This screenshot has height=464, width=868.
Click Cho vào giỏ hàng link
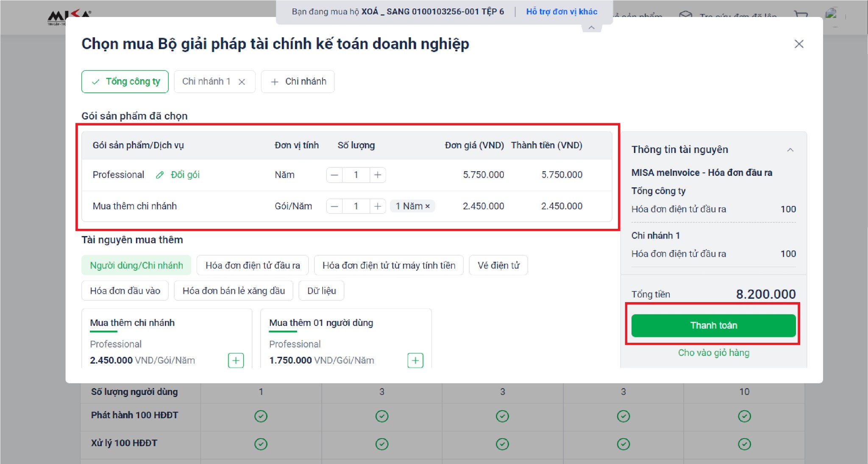[713, 353]
